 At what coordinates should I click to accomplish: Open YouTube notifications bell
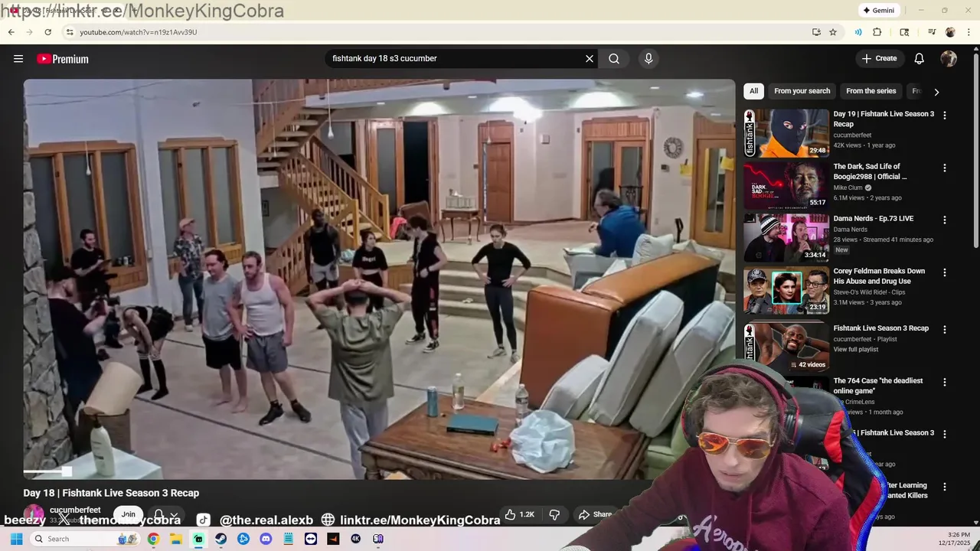pyautogui.click(x=920, y=59)
